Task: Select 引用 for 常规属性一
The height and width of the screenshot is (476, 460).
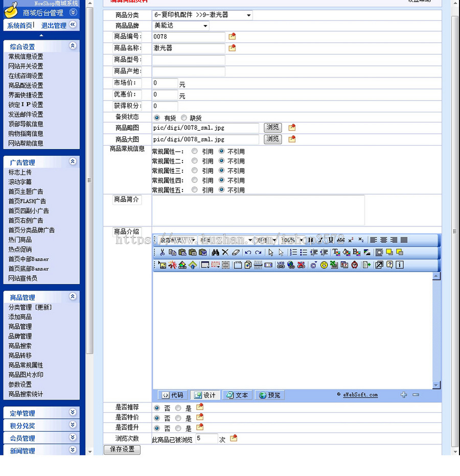Action: tap(194, 151)
